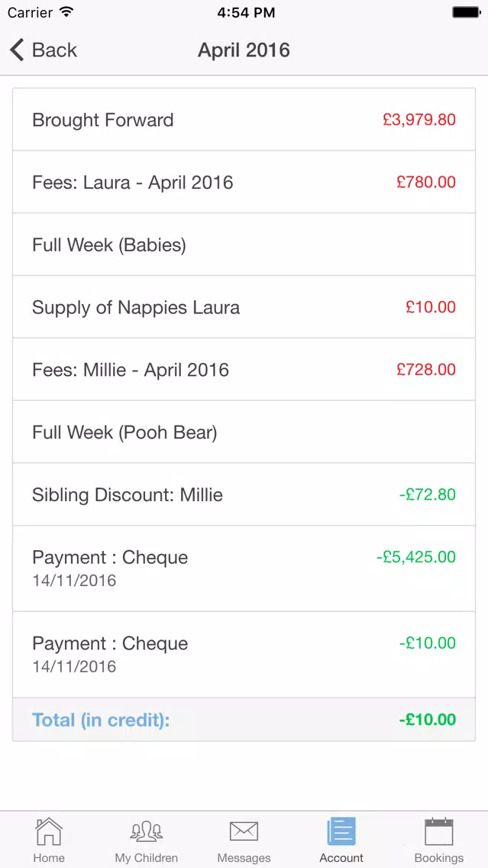Select Full Week (Pooh Bear) row
This screenshot has width=488, height=868.
pos(244,432)
